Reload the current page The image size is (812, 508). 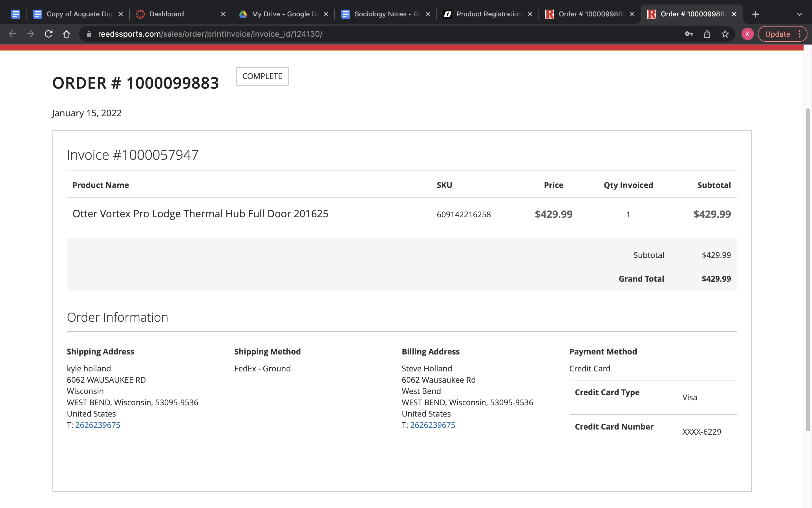pos(49,34)
